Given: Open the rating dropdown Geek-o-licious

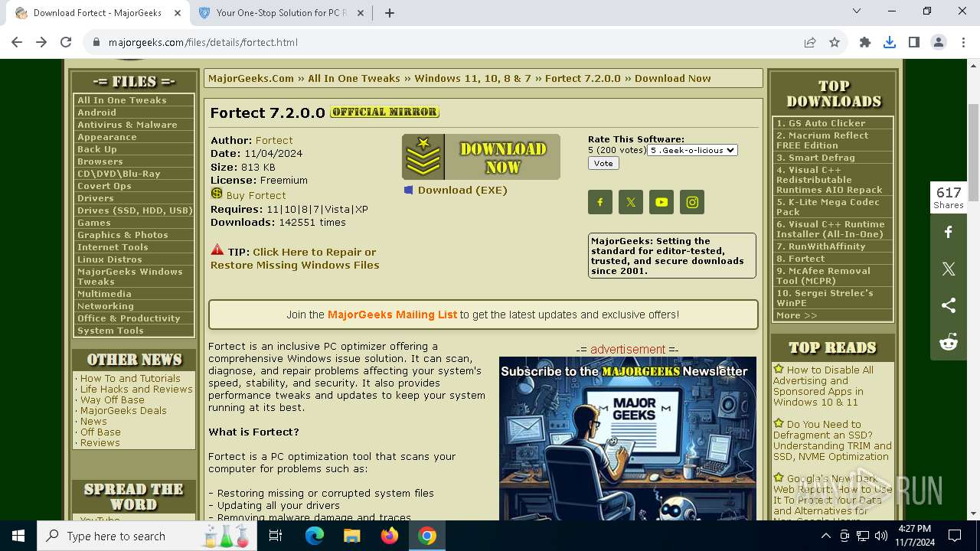Looking at the screenshot, I should [x=692, y=150].
